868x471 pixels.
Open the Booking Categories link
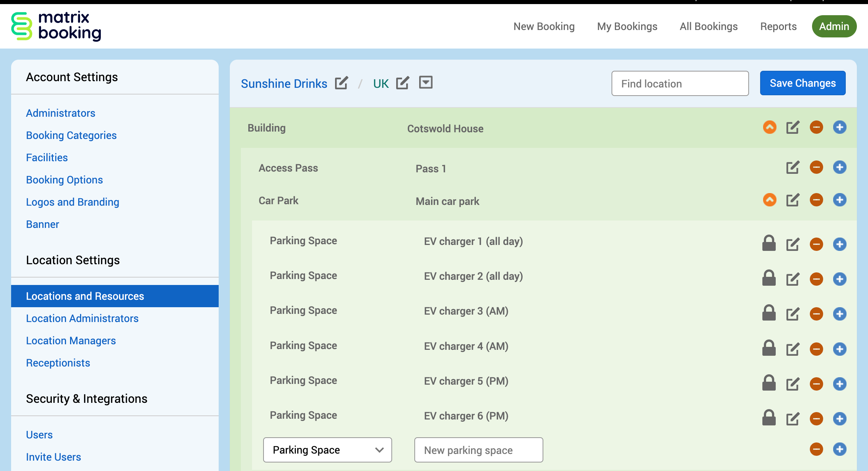tap(71, 135)
